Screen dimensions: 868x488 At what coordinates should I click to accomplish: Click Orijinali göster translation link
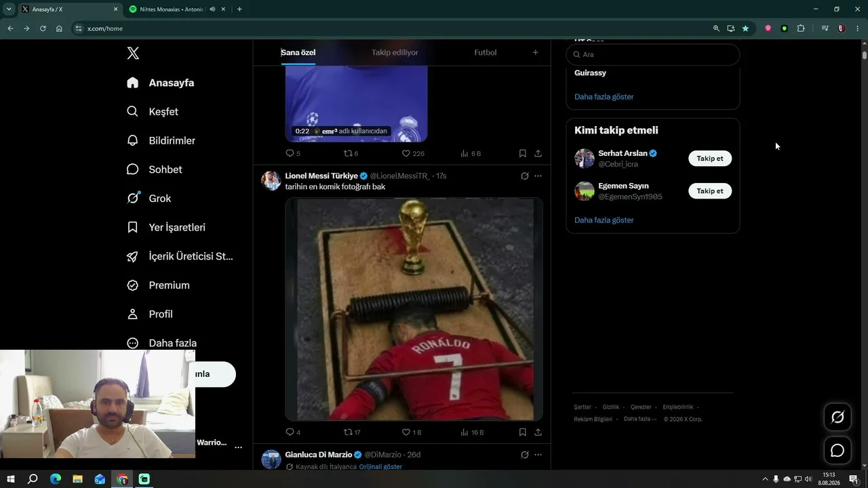pyautogui.click(x=380, y=466)
